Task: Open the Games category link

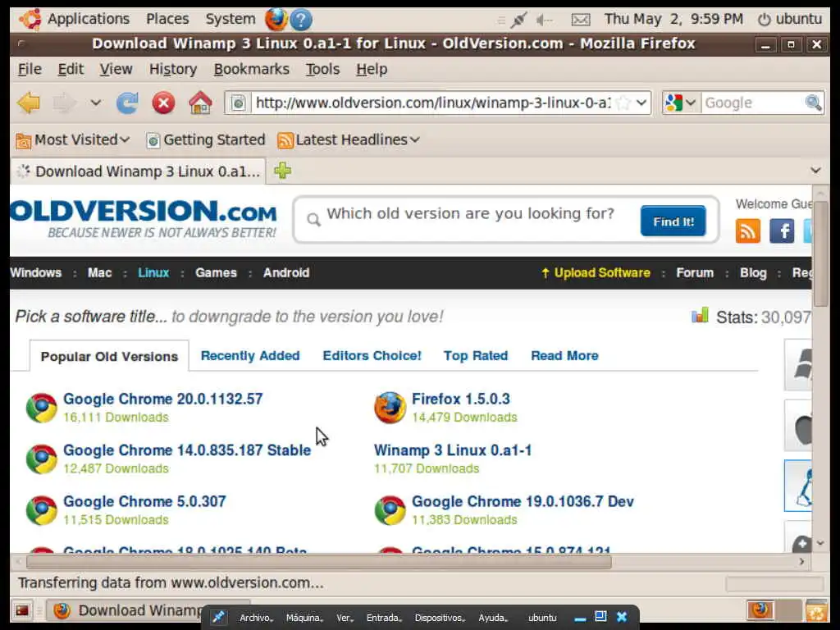Action: [216, 272]
